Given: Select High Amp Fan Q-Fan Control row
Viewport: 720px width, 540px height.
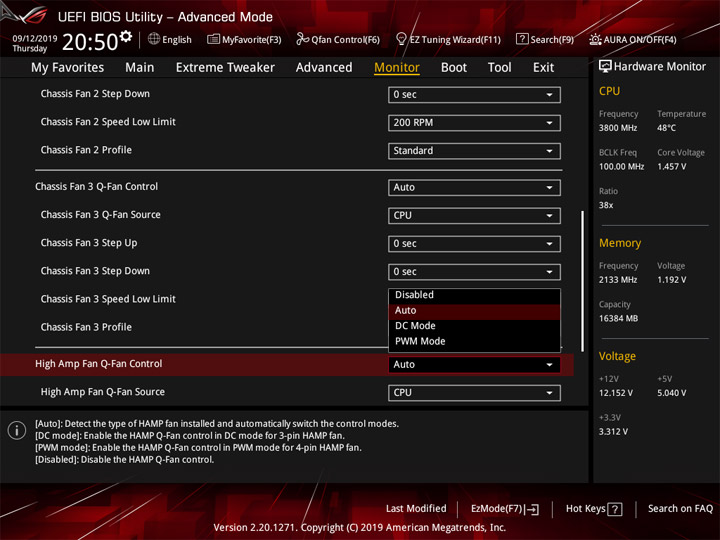Looking at the screenshot, I should pos(287,365).
